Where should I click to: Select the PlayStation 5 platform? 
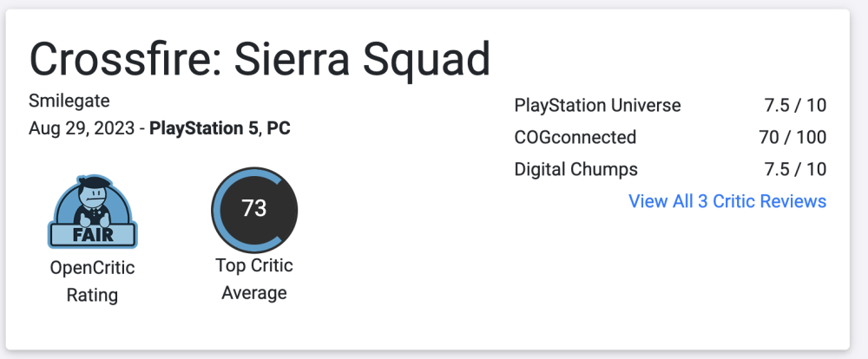tap(204, 129)
